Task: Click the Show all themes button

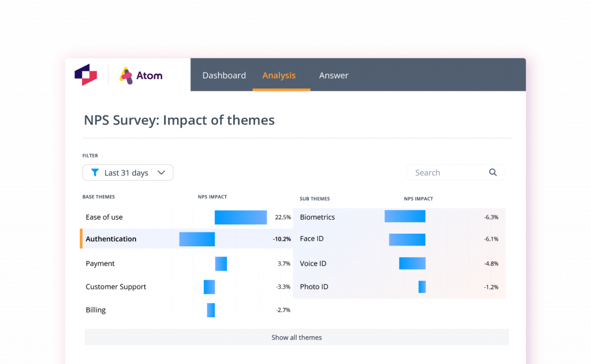Action: pyautogui.click(x=296, y=337)
